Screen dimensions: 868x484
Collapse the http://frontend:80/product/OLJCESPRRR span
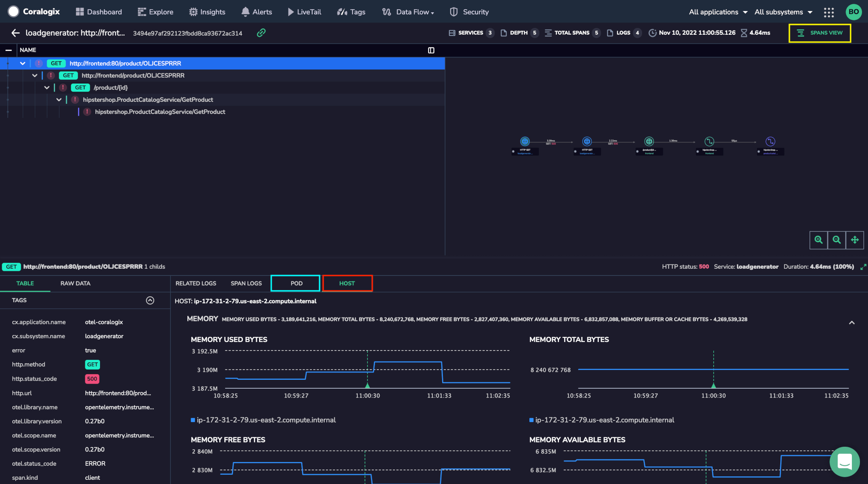coord(22,63)
